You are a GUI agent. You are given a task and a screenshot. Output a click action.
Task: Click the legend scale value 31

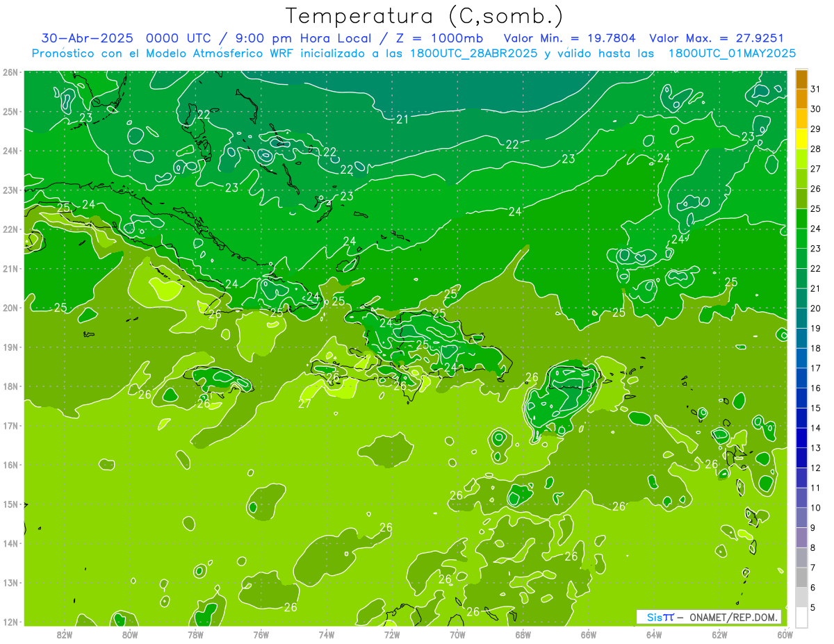tap(816, 89)
